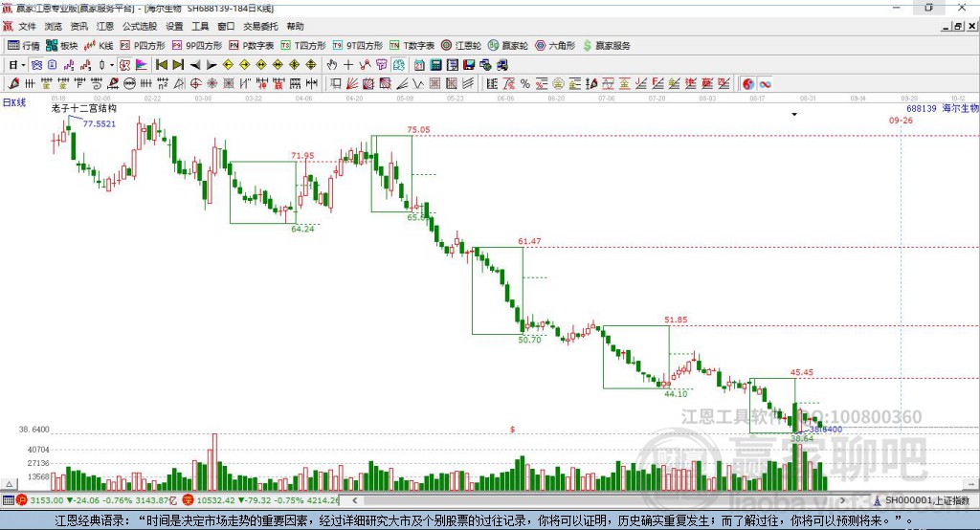The image size is (980, 530).
Task: Click the black right arrow icon
Action: point(212,65)
